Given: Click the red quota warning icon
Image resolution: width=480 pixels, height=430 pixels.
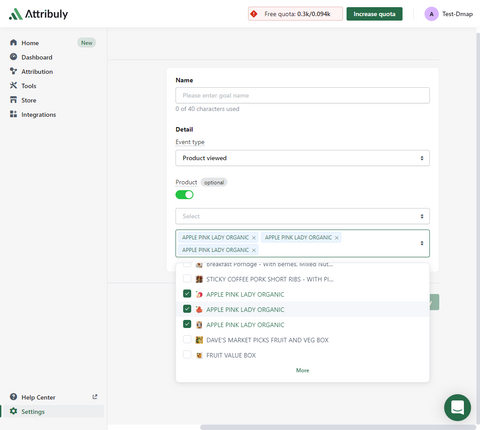Looking at the screenshot, I should tap(254, 14).
